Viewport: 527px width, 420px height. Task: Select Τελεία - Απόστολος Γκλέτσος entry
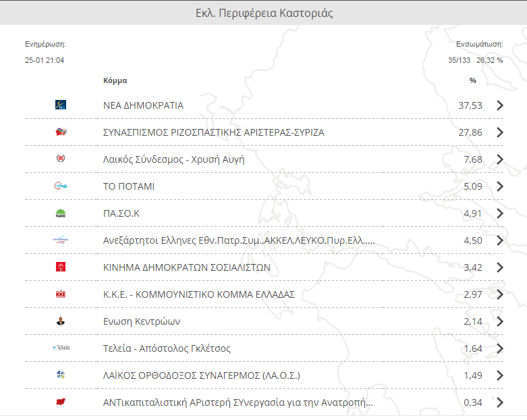coord(167,348)
